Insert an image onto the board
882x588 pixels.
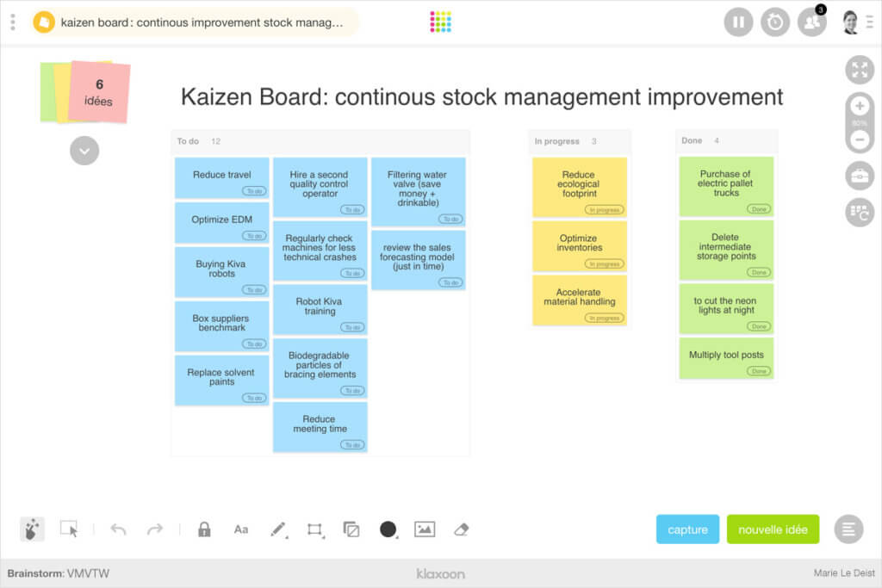pyautogui.click(x=425, y=529)
